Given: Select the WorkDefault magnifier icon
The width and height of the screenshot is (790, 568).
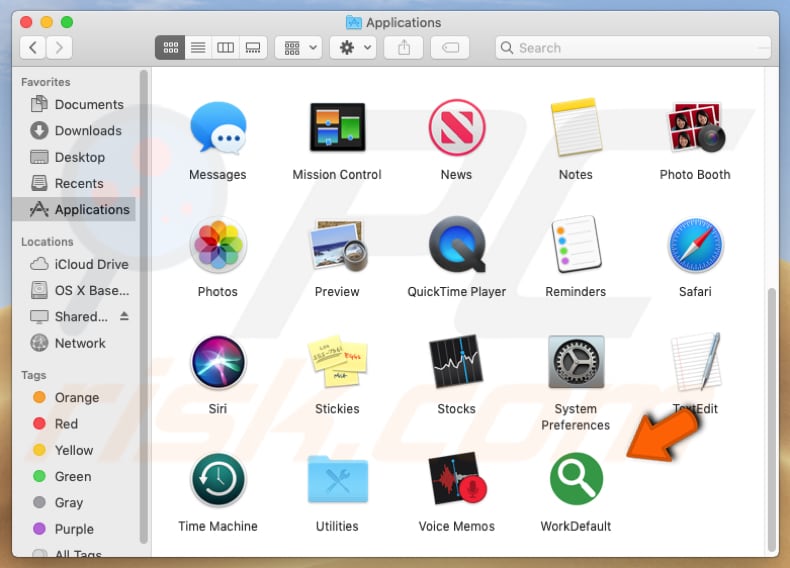Looking at the screenshot, I should click(576, 479).
